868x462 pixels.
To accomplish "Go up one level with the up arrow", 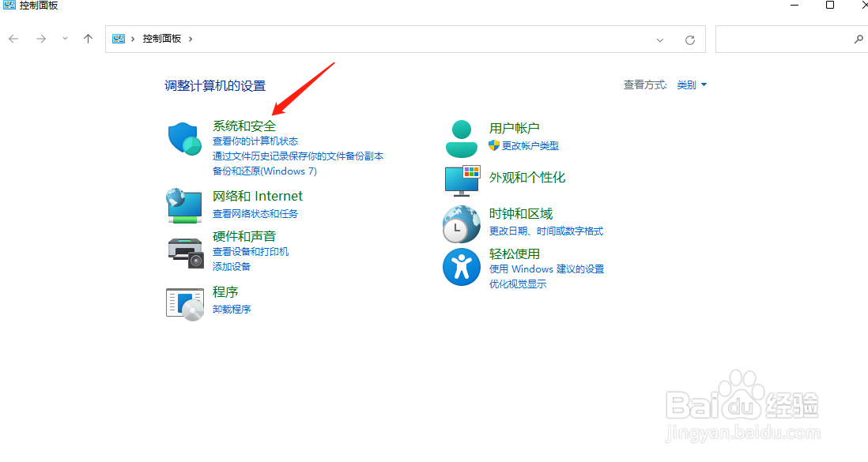I will tap(88, 39).
